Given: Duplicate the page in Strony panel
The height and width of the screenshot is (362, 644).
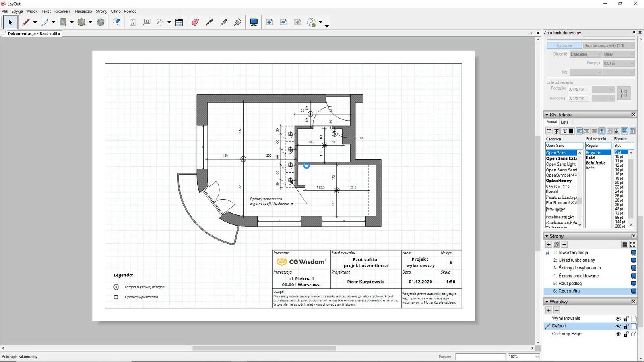Looking at the screenshot, I should (556, 245).
